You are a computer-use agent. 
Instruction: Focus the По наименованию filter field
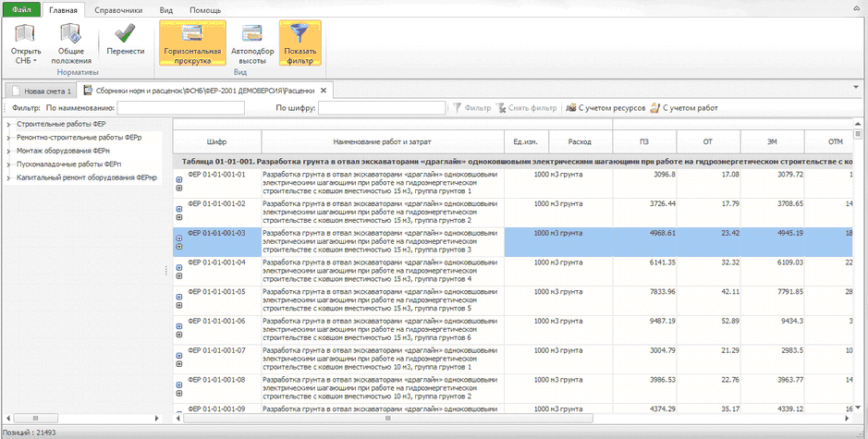tap(180, 108)
